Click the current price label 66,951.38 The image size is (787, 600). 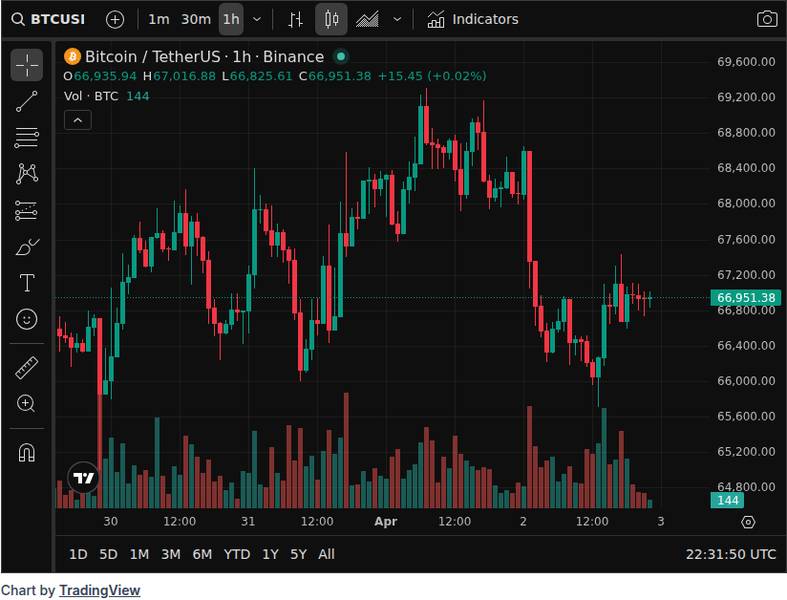[745, 298]
